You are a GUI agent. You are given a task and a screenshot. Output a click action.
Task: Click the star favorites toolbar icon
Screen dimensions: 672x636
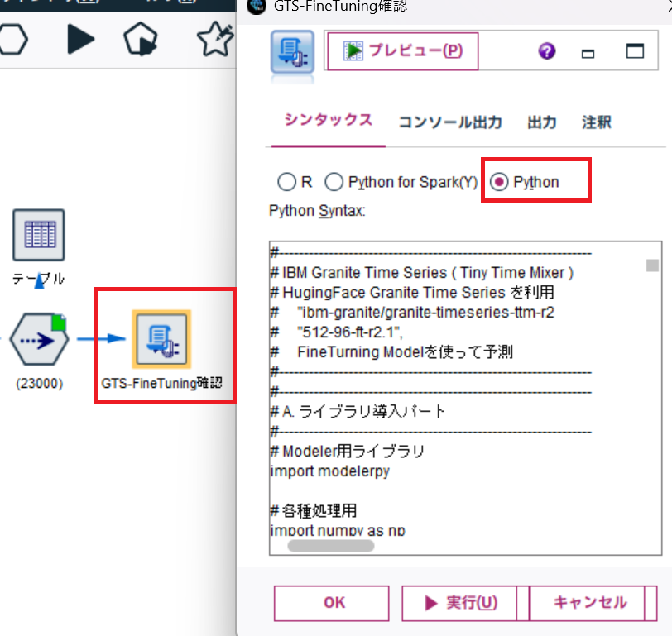tap(215, 39)
